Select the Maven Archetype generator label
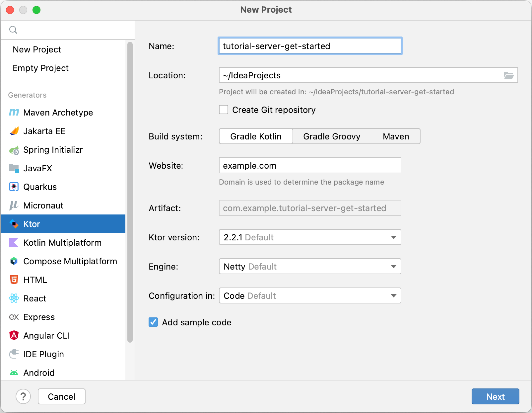 pos(58,113)
